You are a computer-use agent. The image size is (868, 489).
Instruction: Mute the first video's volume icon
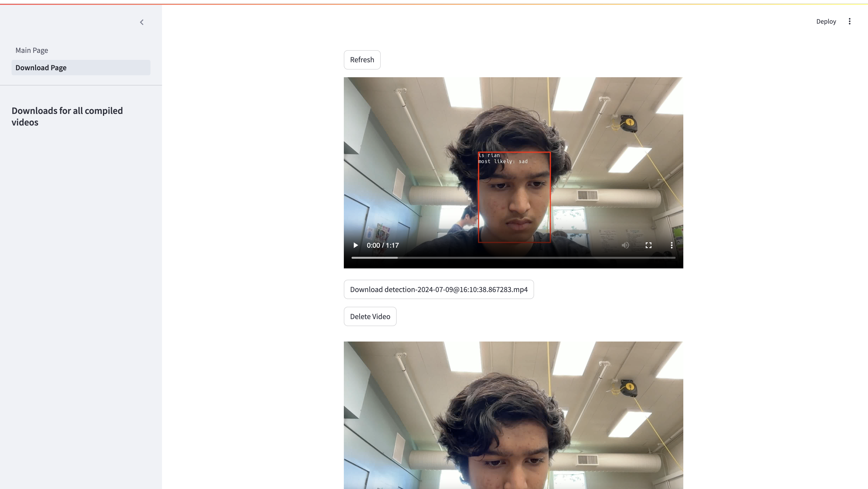(625, 245)
